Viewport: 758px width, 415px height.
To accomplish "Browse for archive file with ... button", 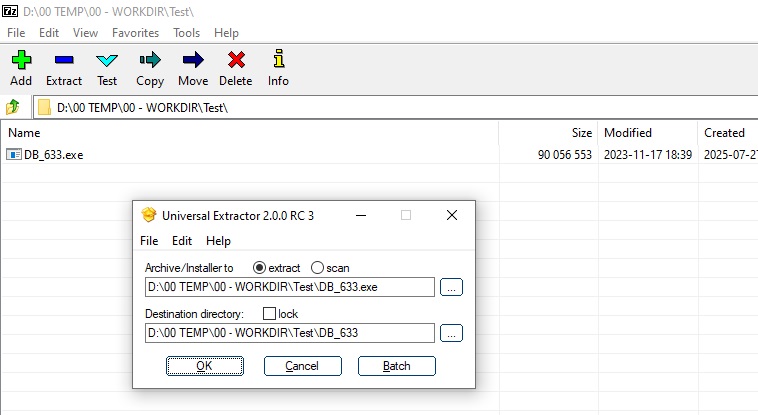I will click(452, 287).
